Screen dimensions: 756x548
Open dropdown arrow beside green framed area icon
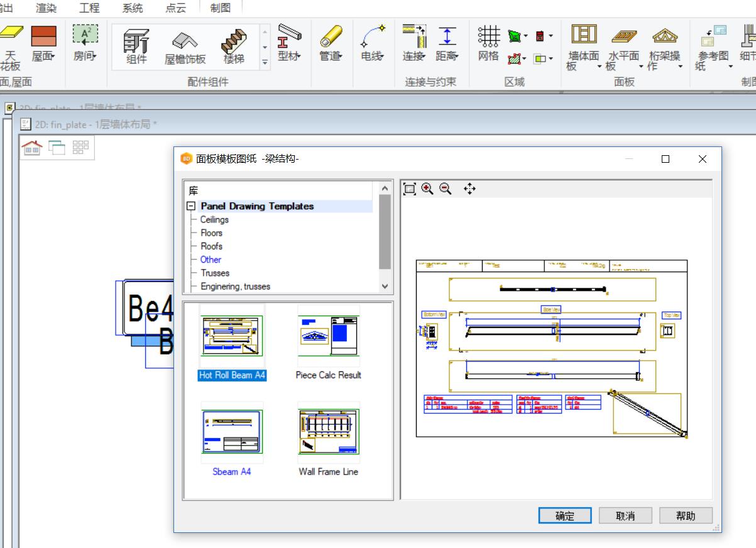tap(551, 58)
